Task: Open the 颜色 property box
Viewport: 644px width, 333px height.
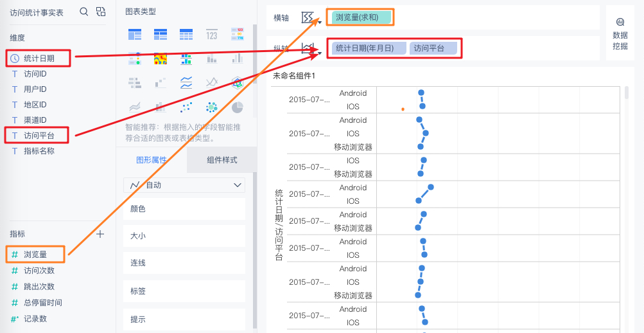Action: (184, 209)
